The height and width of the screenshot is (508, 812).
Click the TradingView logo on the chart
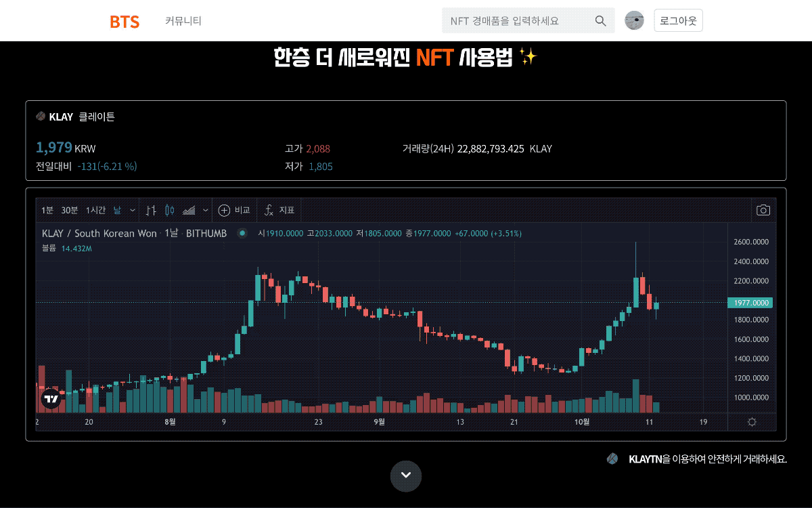click(51, 399)
